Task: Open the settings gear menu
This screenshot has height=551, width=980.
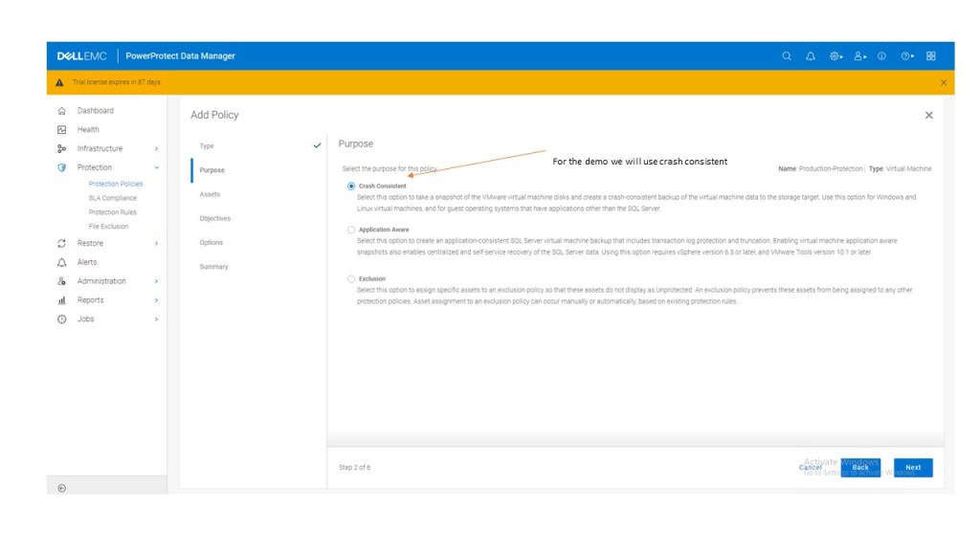Action: pyautogui.click(x=835, y=55)
